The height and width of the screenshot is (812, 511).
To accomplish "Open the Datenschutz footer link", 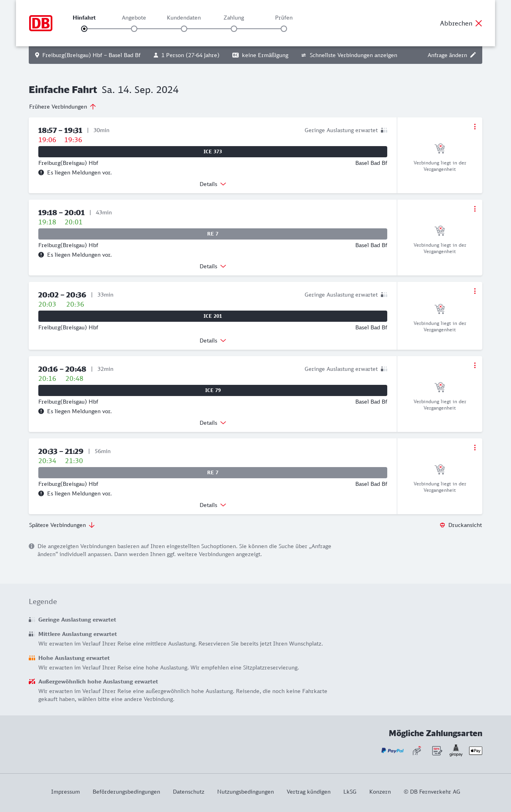I will 188,792.
